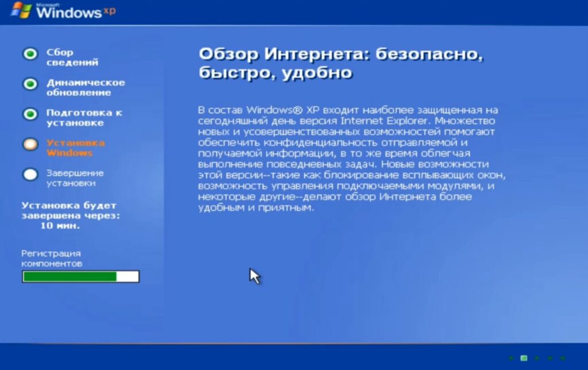
Task: Click the Windows XP wordmark text in header
Action: pyautogui.click(x=76, y=12)
